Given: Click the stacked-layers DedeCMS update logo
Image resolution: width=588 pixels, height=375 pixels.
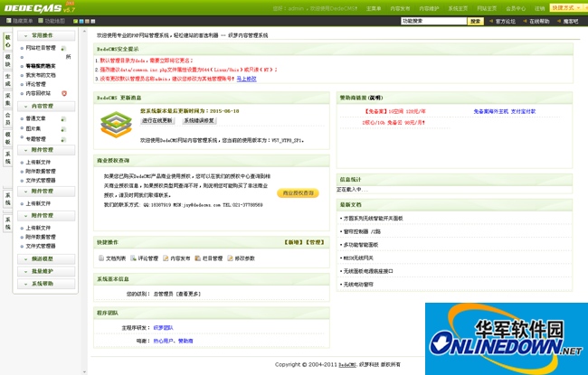Looking at the screenshot, I should click(117, 124).
